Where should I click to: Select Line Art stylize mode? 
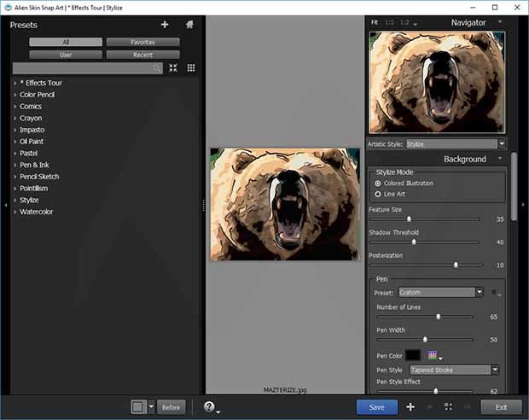pyautogui.click(x=378, y=194)
